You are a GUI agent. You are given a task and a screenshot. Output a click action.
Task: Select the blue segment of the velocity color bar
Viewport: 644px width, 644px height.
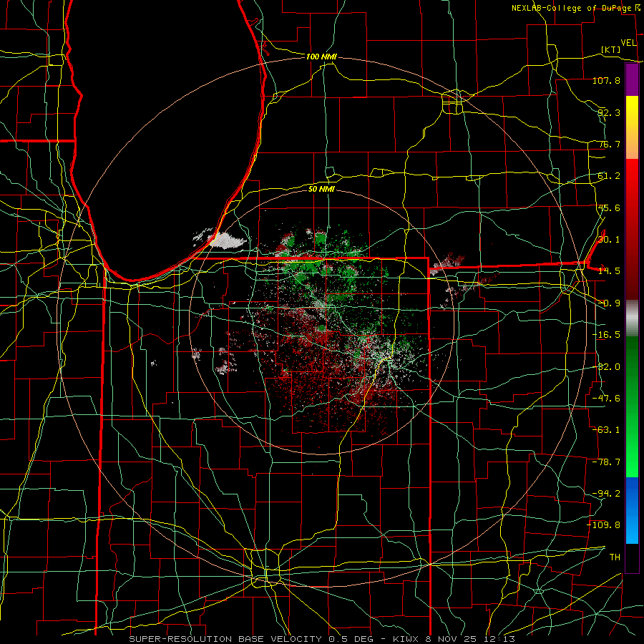coord(632,510)
